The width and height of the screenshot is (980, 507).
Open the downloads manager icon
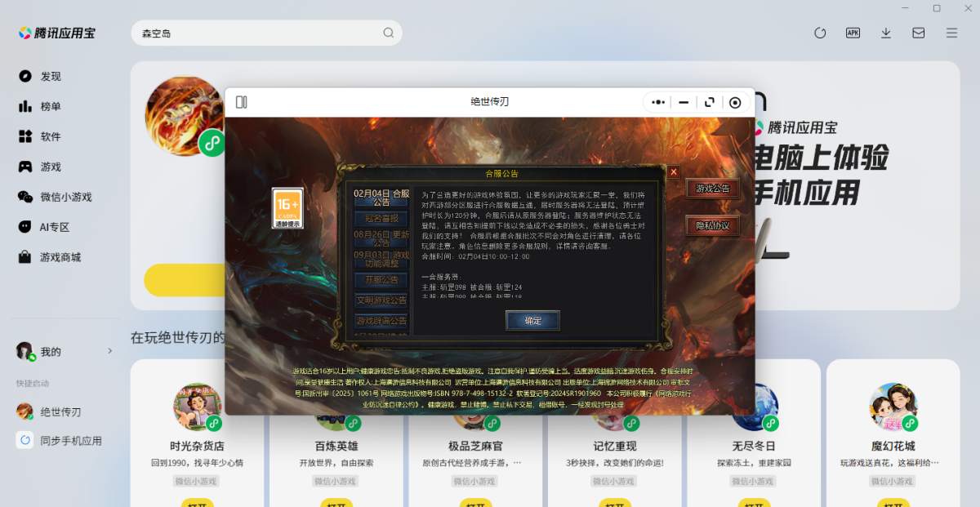[886, 33]
